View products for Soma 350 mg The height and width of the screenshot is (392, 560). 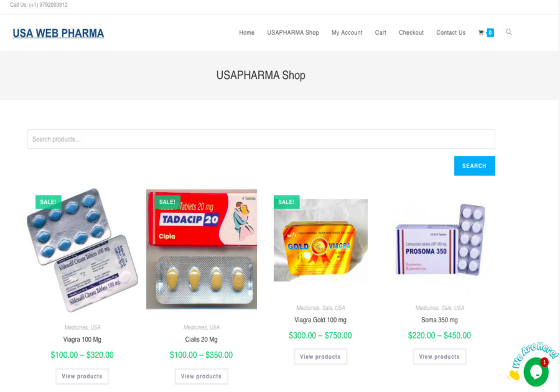pyautogui.click(x=439, y=357)
